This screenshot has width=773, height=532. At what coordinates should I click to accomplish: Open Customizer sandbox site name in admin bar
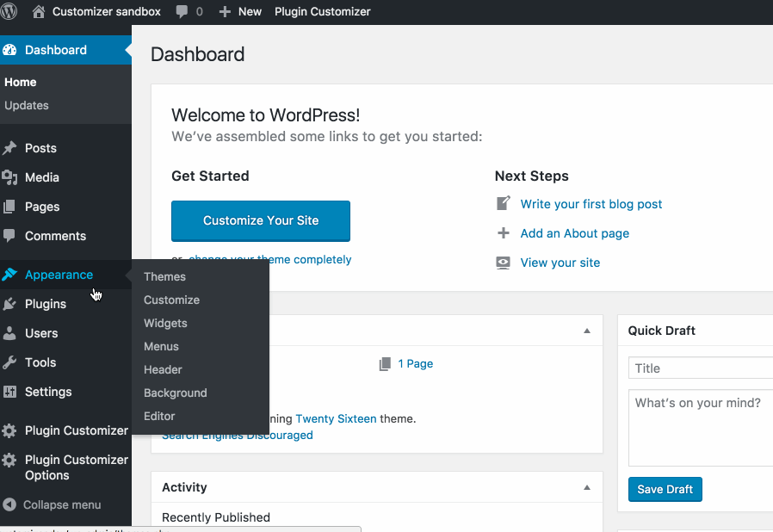click(x=107, y=11)
